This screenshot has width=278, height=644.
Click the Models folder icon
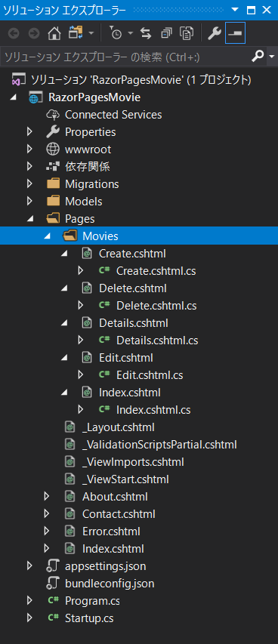(53, 202)
